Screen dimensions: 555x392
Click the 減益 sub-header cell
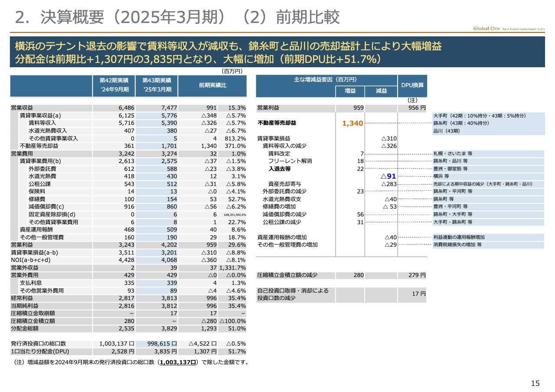[x=381, y=91]
